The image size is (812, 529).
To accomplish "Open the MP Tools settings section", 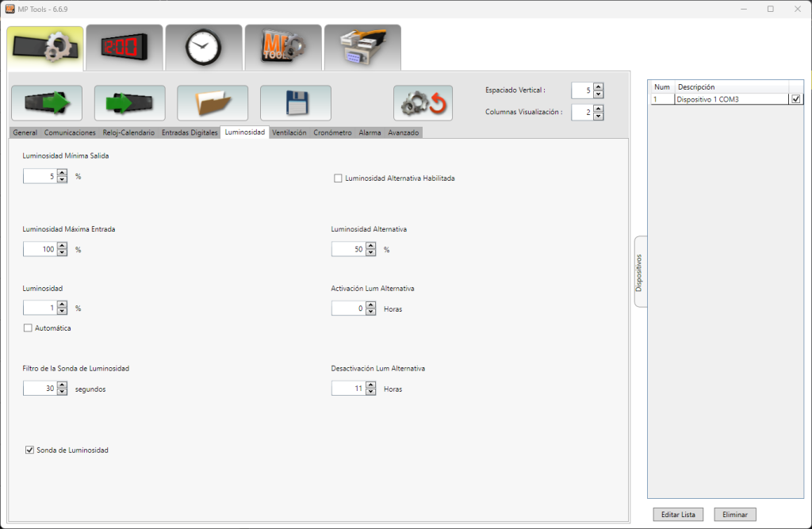I will point(283,48).
